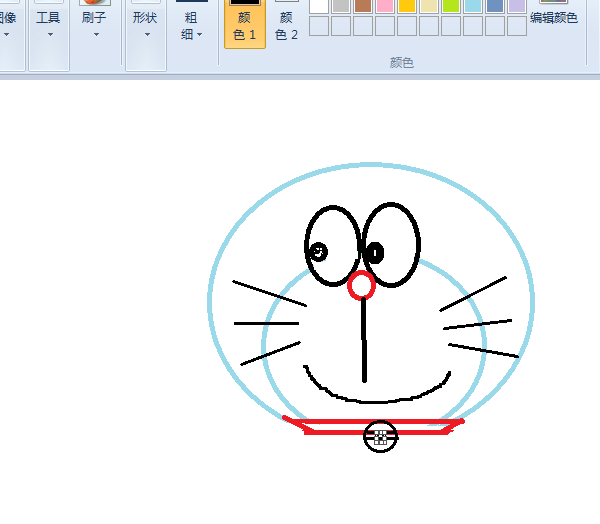Select 颜色 1 (Color 1) button
This screenshot has width=600, height=524.
click(x=245, y=24)
